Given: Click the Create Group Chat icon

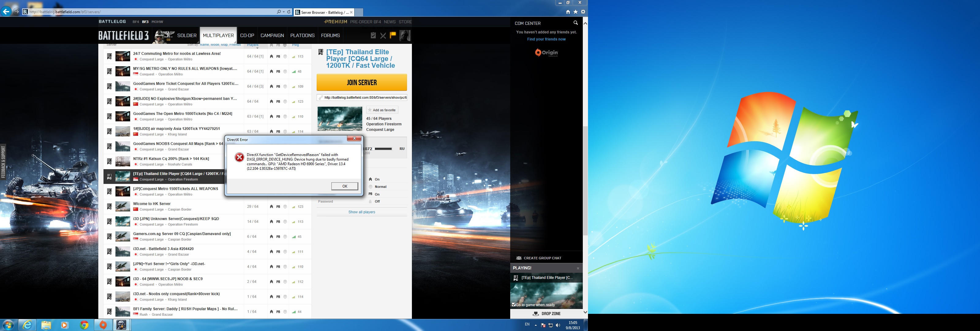Looking at the screenshot, I should [519, 258].
